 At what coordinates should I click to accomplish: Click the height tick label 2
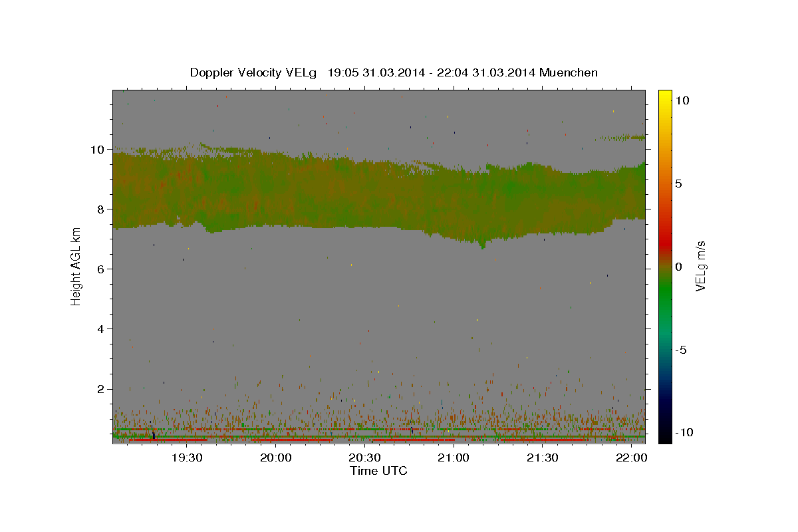tap(102, 389)
